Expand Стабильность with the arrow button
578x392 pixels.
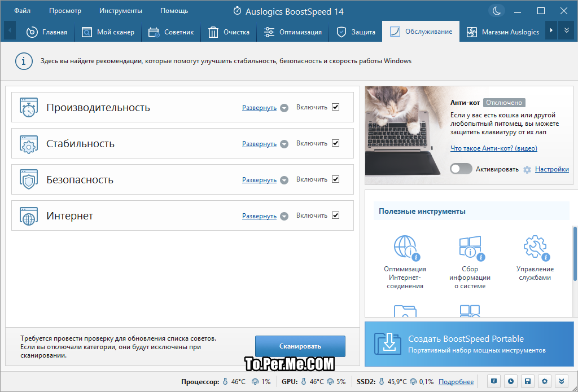tap(284, 144)
